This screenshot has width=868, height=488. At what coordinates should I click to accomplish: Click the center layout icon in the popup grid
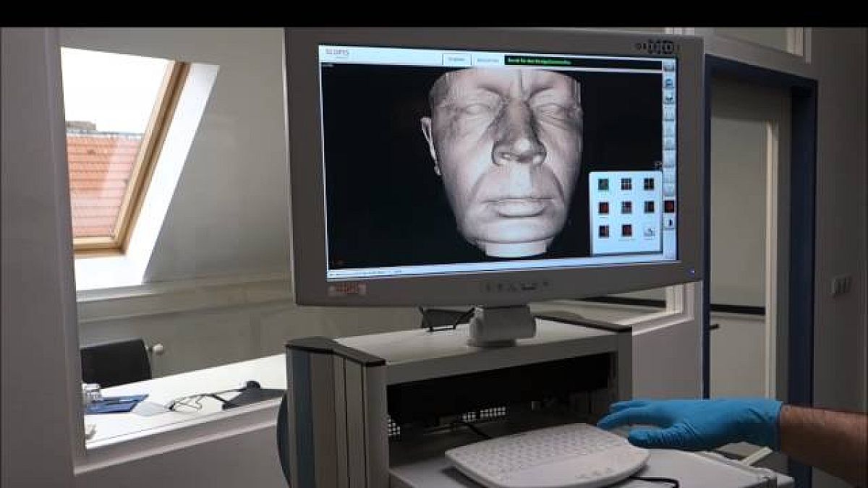coord(626,207)
